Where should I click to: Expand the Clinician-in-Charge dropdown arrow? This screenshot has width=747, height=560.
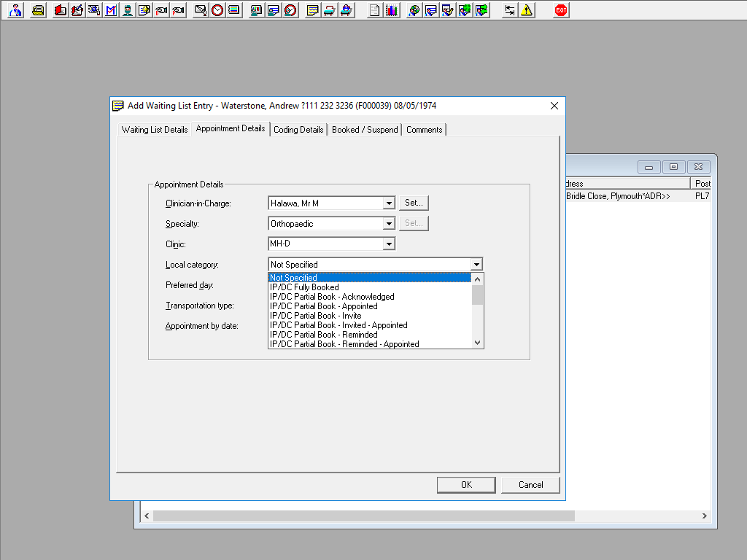tap(390, 203)
